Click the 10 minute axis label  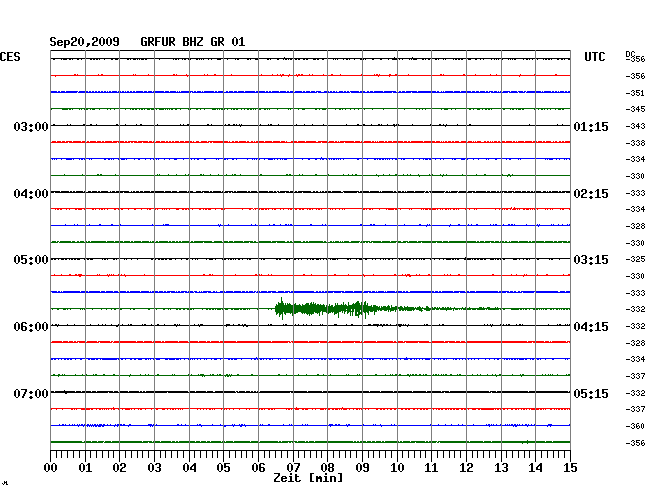397,468
